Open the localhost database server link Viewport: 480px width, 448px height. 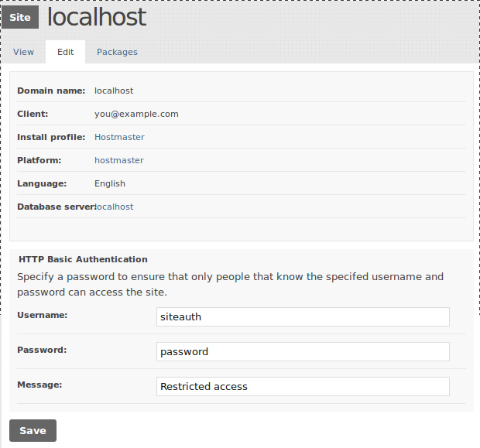(114, 207)
